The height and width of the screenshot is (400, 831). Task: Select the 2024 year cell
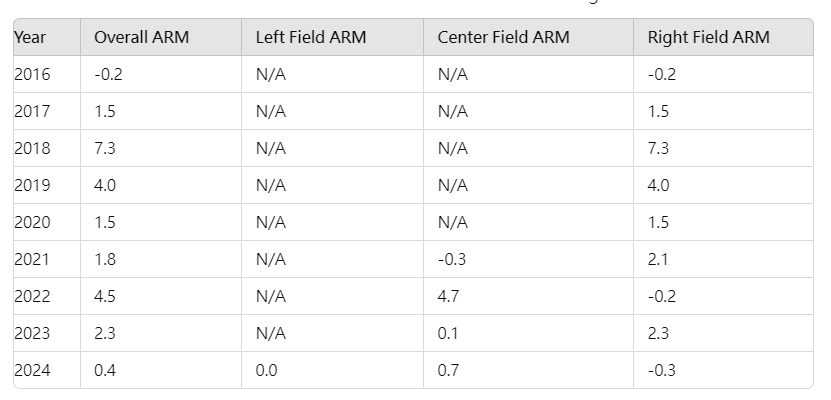(x=32, y=371)
